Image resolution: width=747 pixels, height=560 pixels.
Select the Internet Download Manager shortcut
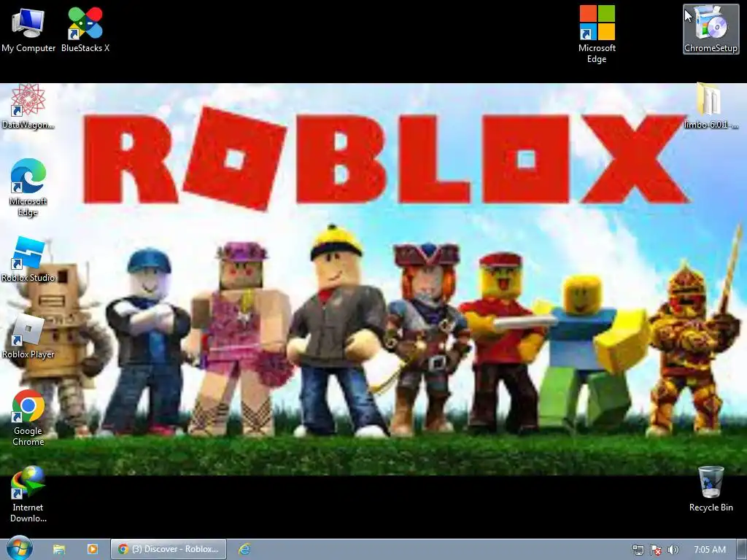[x=28, y=495]
